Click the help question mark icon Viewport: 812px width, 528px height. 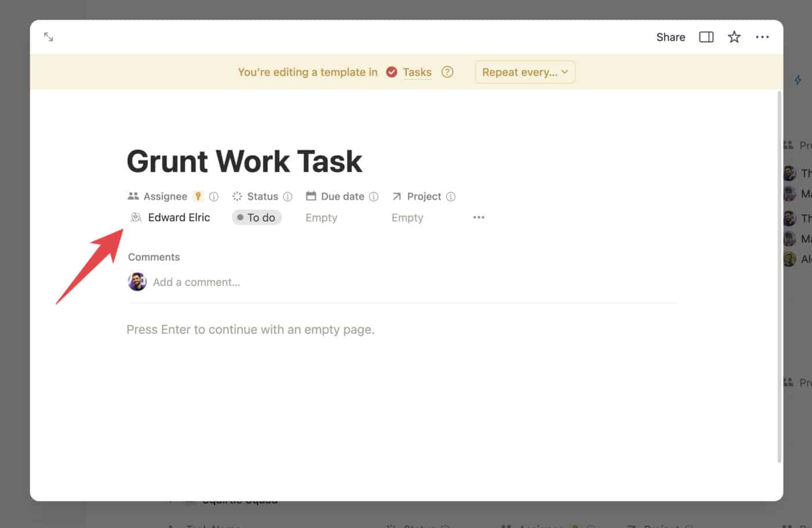click(x=447, y=72)
